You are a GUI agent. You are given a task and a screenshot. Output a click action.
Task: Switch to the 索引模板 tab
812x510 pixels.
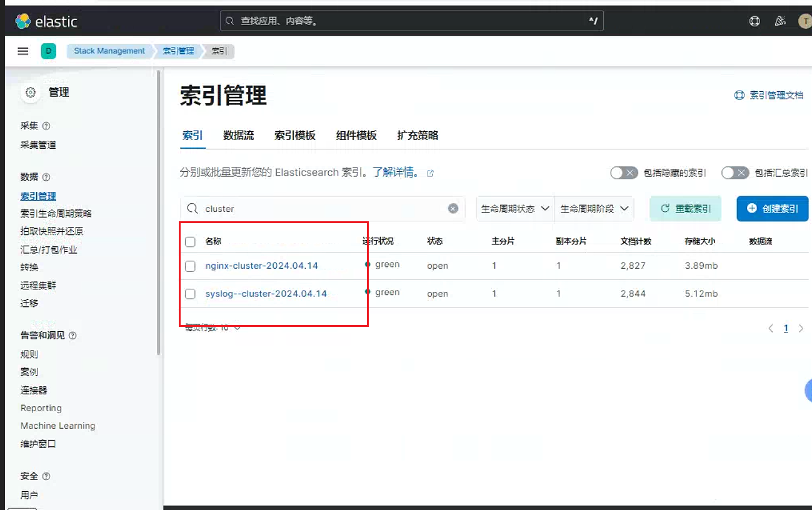[295, 136]
